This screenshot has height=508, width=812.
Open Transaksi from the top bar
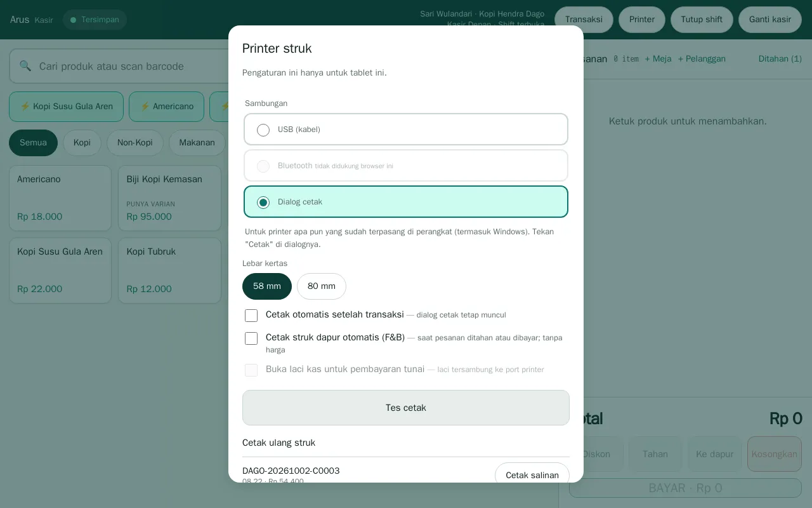point(584,20)
